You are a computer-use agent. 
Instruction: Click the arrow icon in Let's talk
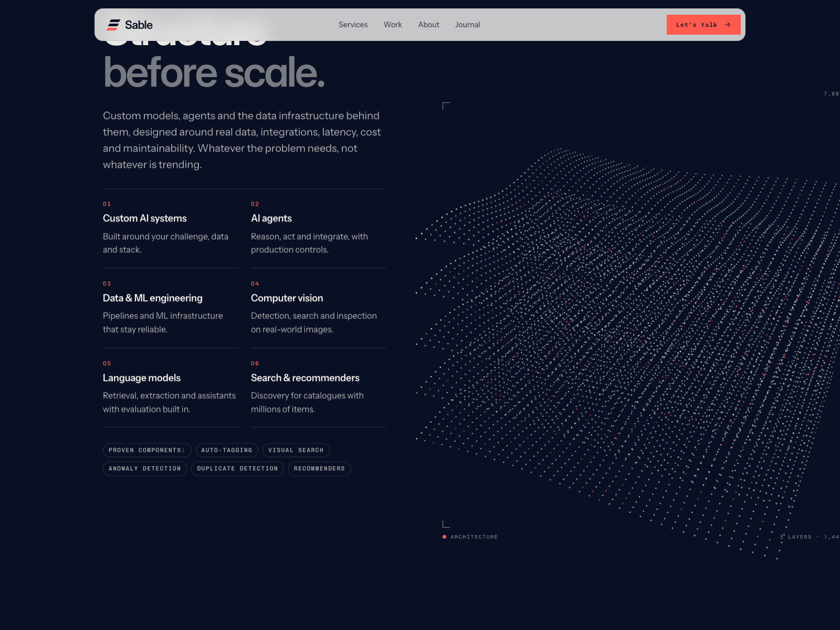tap(728, 25)
